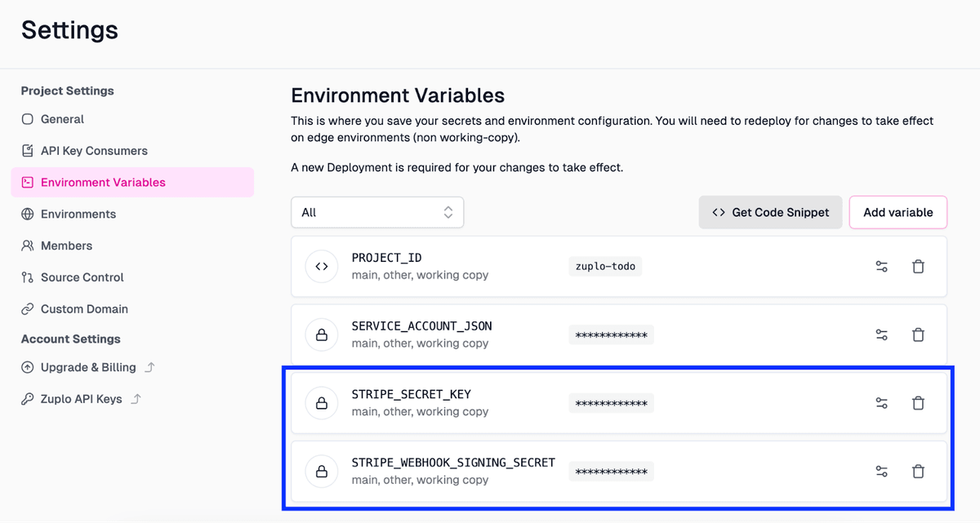980x523 pixels.
Task: Click the masked SERVICE_ACCOUNT_JSON value
Action: (611, 335)
